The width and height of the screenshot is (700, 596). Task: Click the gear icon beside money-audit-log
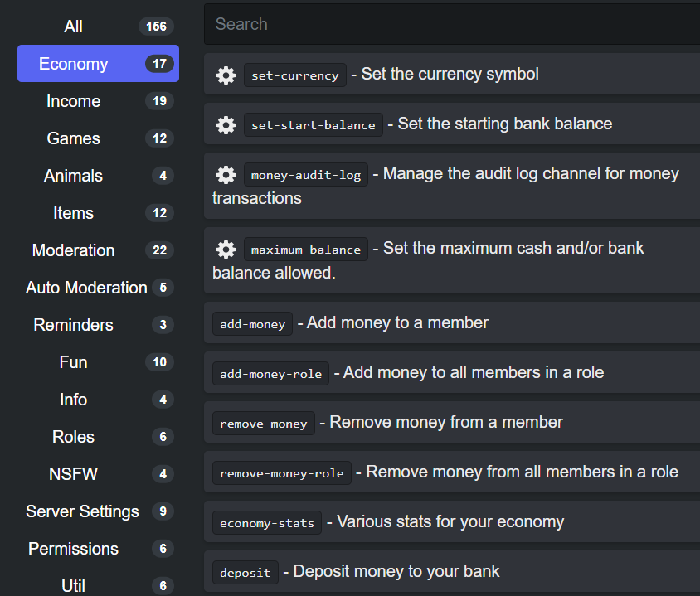point(226,174)
